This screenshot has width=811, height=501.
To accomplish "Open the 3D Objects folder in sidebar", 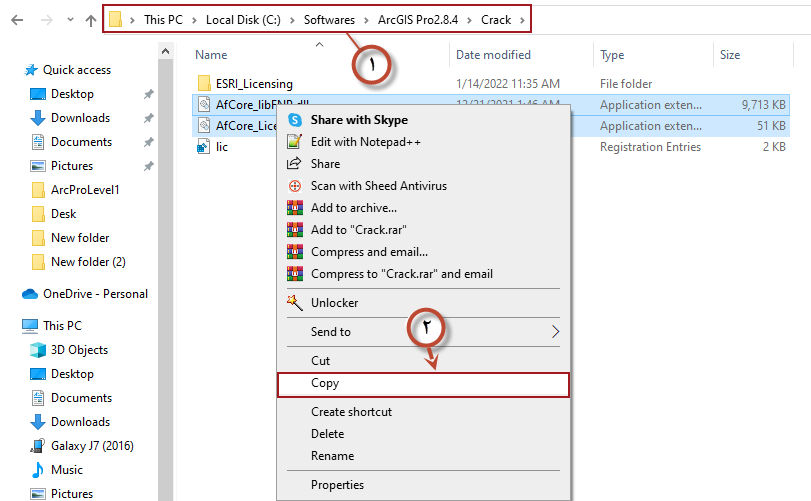I will tap(79, 350).
